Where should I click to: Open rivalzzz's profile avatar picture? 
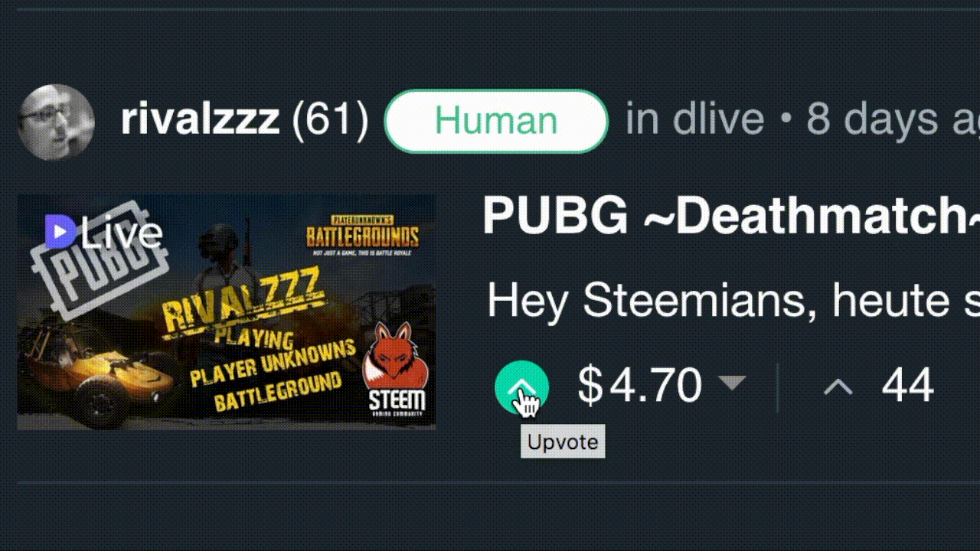pyautogui.click(x=56, y=122)
